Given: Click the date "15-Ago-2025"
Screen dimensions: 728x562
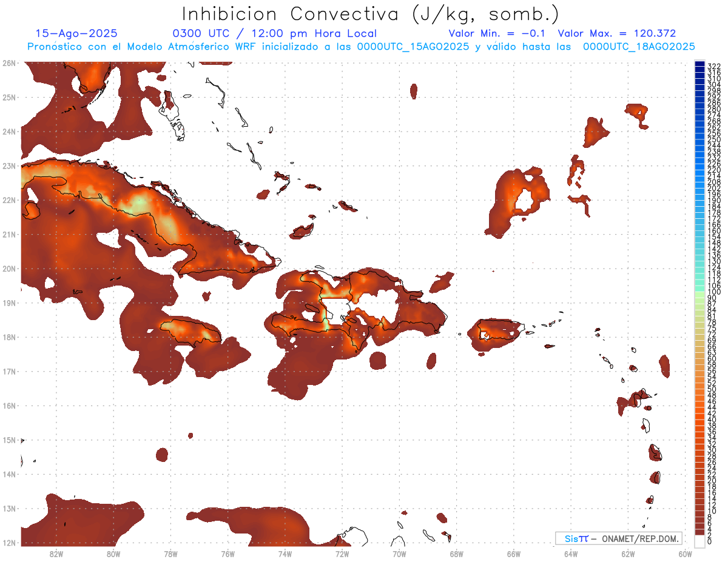Looking at the screenshot, I should click(x=76, y=33).
